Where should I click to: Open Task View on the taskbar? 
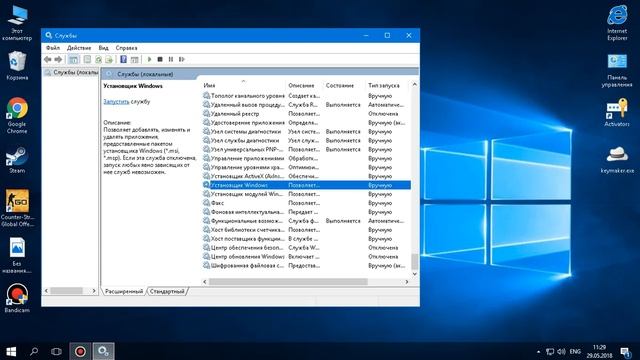[56, 351]
